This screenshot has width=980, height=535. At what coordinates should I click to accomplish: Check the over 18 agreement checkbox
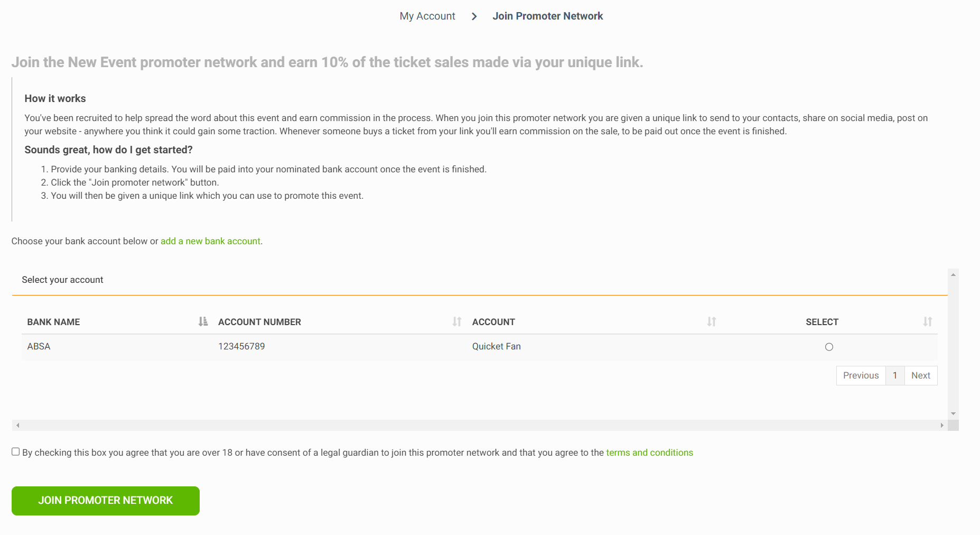coord(16,451)
